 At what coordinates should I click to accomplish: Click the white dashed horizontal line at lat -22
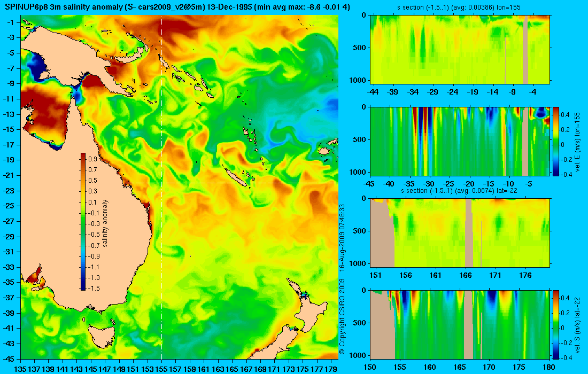click(x=232, y=183)
